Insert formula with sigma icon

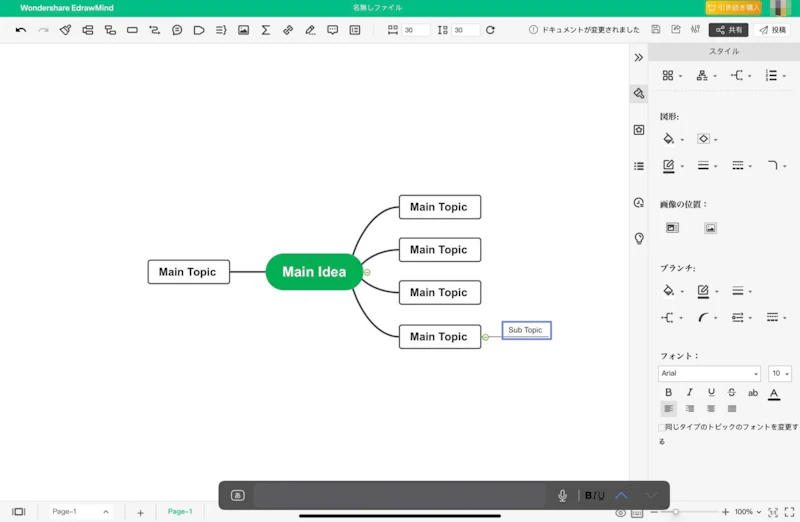265,30
